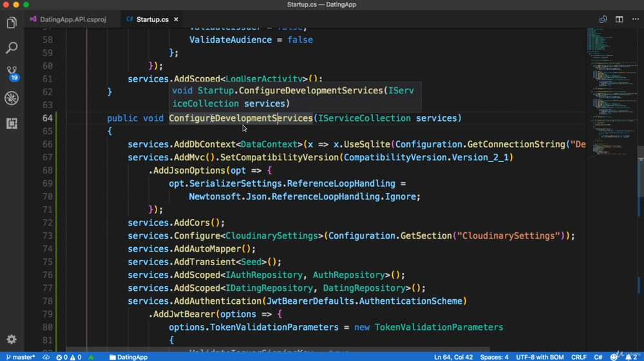Open the Extensions view in activity bar
644x361 pixels.
12,124
